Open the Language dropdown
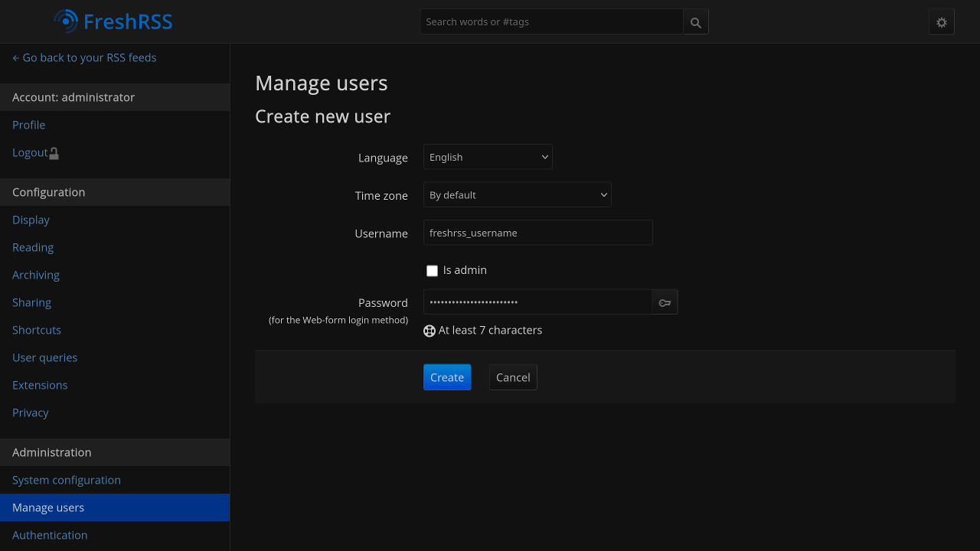This screenshot has height=551, width=980. (488, 157)
